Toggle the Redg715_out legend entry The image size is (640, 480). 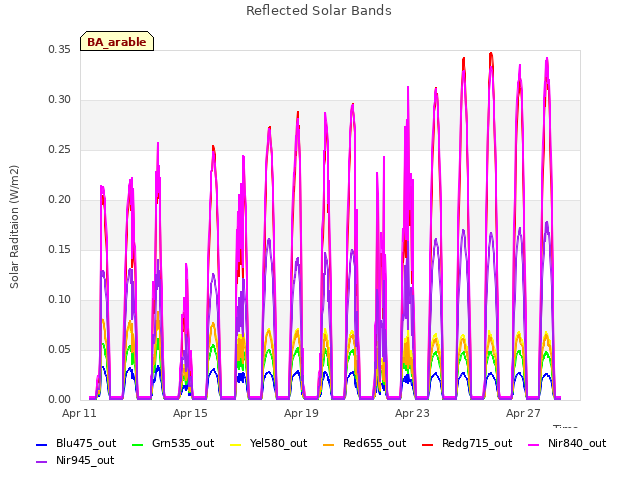pyautogui.click(x=467, y=443)
